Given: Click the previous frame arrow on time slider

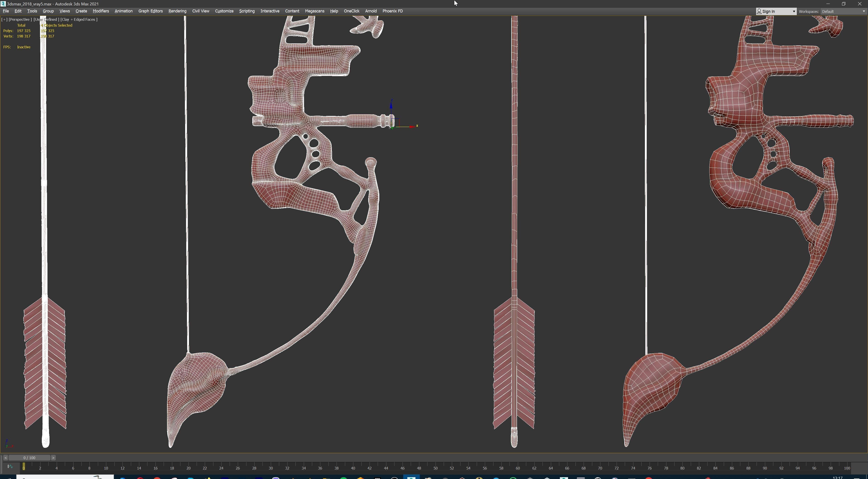Looking at the screenshot, I should [x=5, y=458].
